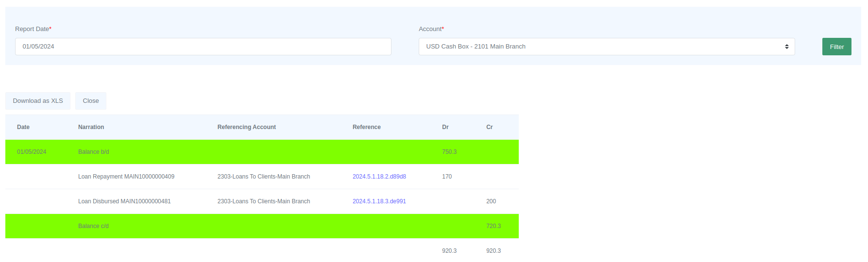Viewport: 868px width, 262px height.
Task: Open reference link 2024.5.1.18.3.de991
Action: [379, 201]
